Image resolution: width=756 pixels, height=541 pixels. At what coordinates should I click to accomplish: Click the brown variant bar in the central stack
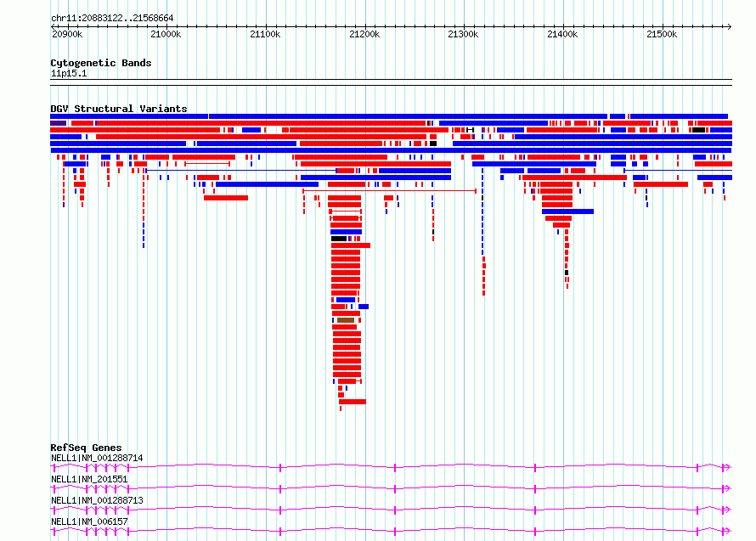[346, 320]
